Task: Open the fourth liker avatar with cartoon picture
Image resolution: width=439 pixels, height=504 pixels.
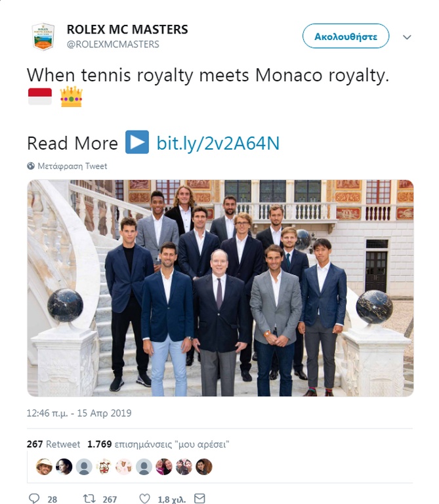Action: (104, 467)
